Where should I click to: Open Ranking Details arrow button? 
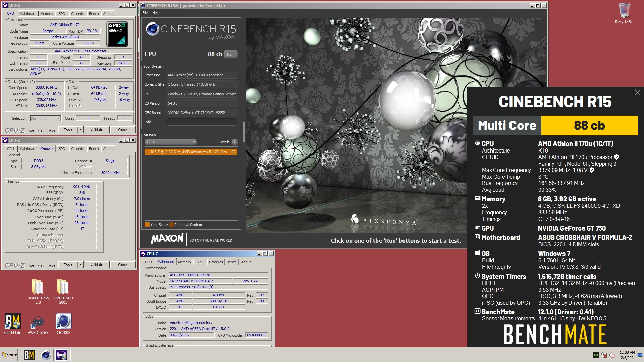tap(234, 142)
